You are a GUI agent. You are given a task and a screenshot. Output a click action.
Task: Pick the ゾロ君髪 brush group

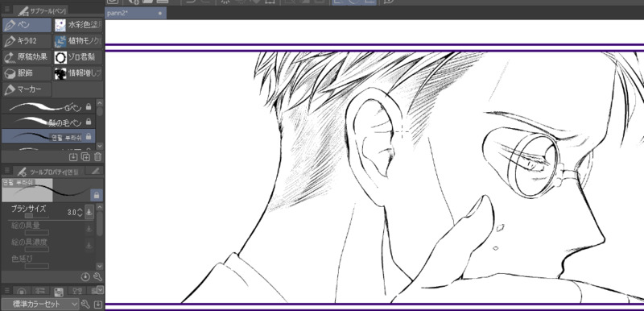(x=78, y=57)
